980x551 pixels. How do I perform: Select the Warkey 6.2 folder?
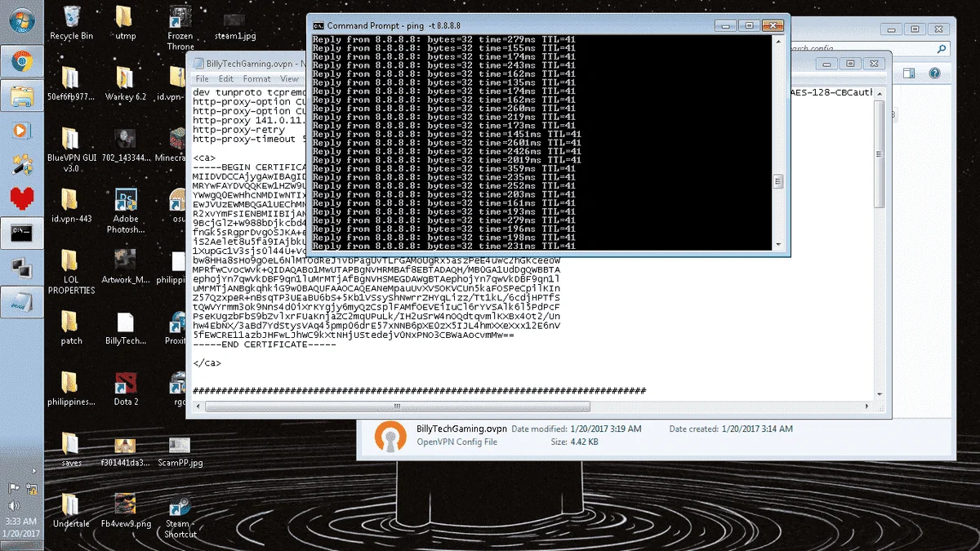pos(125,83)
